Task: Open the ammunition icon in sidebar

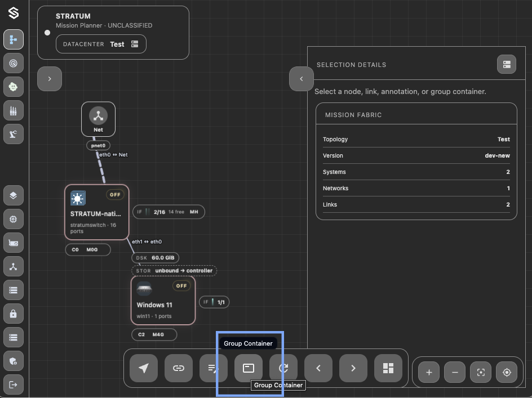Action: click(x=13, y=110)
